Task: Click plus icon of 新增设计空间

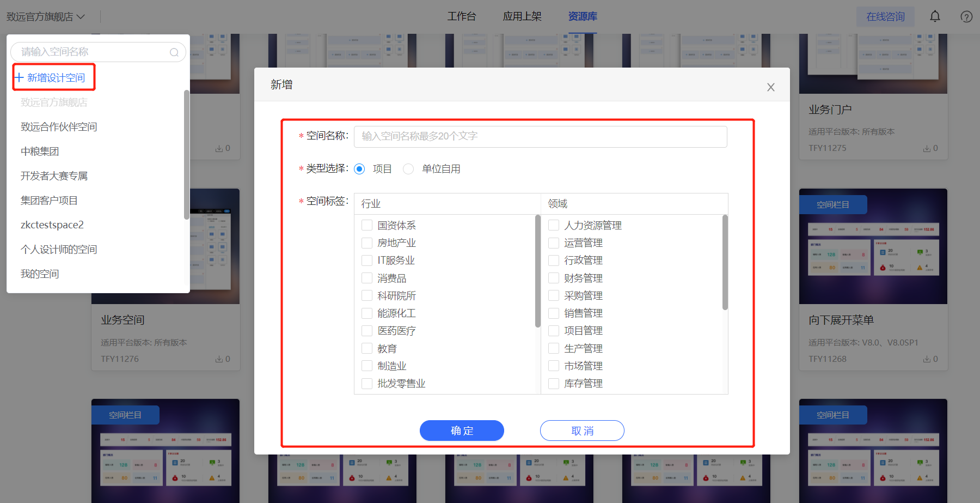Action: (x=20, y=77)
